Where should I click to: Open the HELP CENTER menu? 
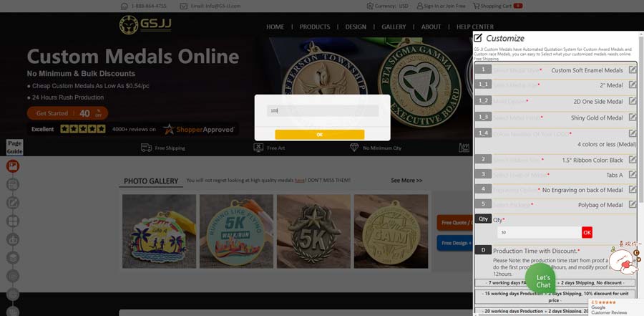point(475,27)
